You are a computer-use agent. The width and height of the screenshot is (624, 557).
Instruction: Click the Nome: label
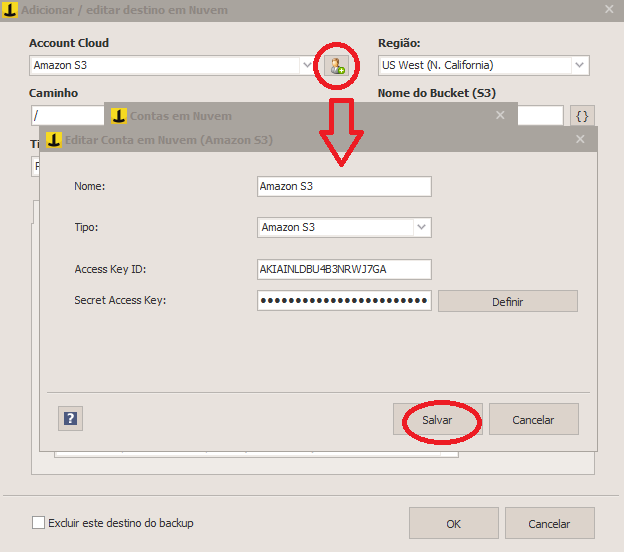tap(90, 186)
